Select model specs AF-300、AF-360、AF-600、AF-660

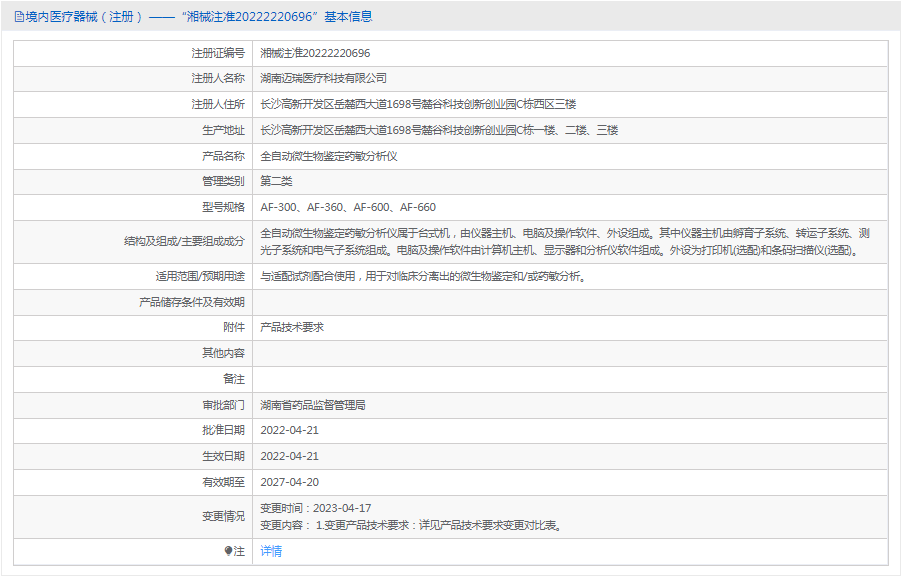348,207
